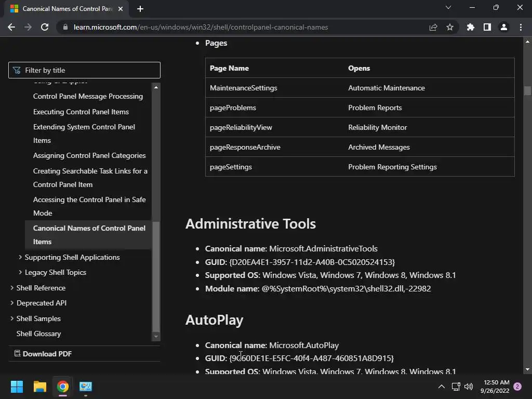The height and width of the screenshot is (399, 532).
Task: Click the Chrome taskbar icon
Action: click(63, 387)
